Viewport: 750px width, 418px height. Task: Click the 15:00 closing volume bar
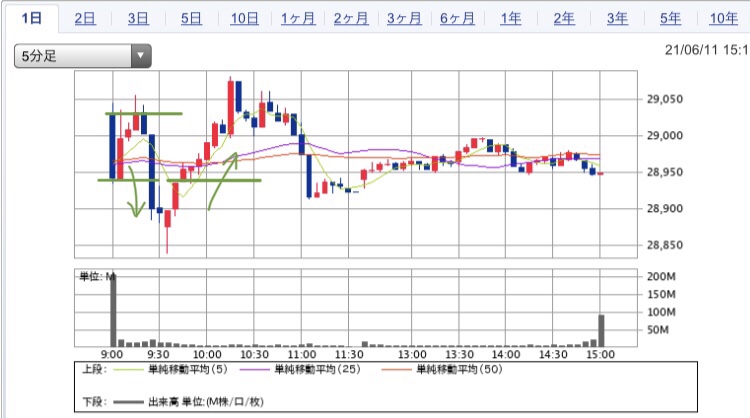pyautogui.click(x=601, y=330)
